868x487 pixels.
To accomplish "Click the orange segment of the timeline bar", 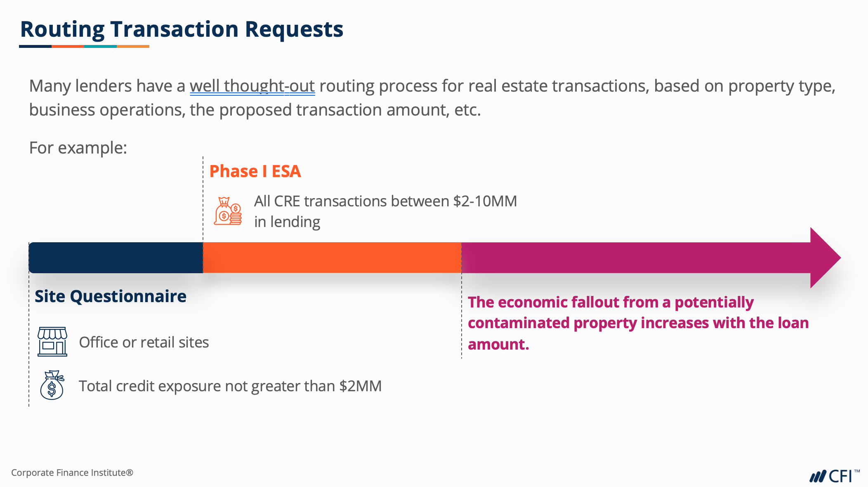I will tap(332, 258).
